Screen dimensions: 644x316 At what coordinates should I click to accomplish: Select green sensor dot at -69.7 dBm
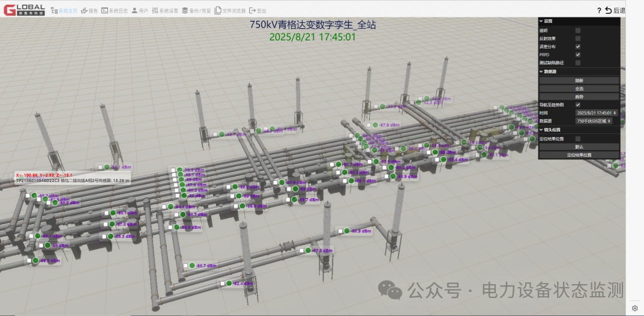(x=295, y=199)
